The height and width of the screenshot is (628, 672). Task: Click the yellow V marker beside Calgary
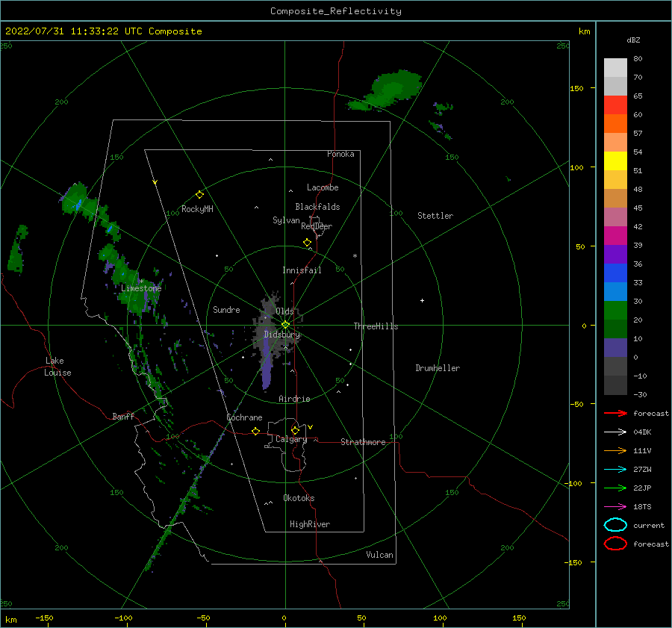(310, 427)
